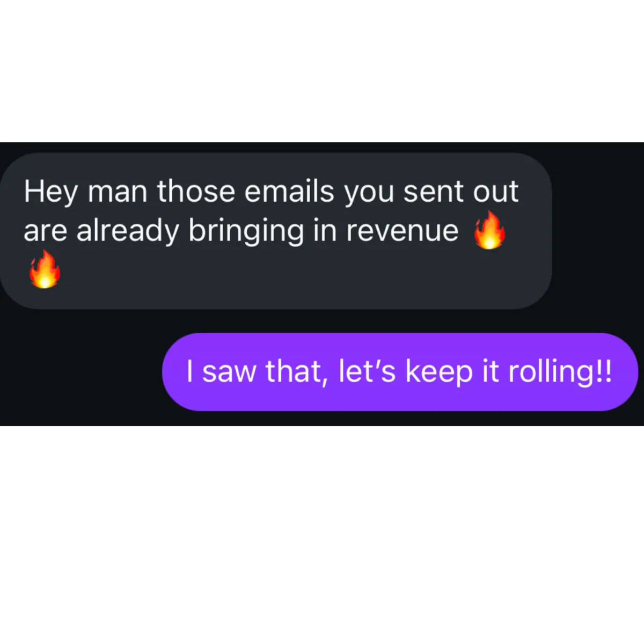
Task: Click the word 'revenue' in the gray bubble
Action: (402, 231)
